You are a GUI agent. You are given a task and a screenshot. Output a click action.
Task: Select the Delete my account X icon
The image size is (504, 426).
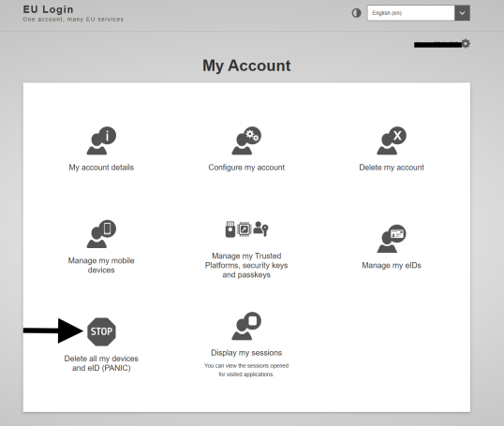point(392,140)
